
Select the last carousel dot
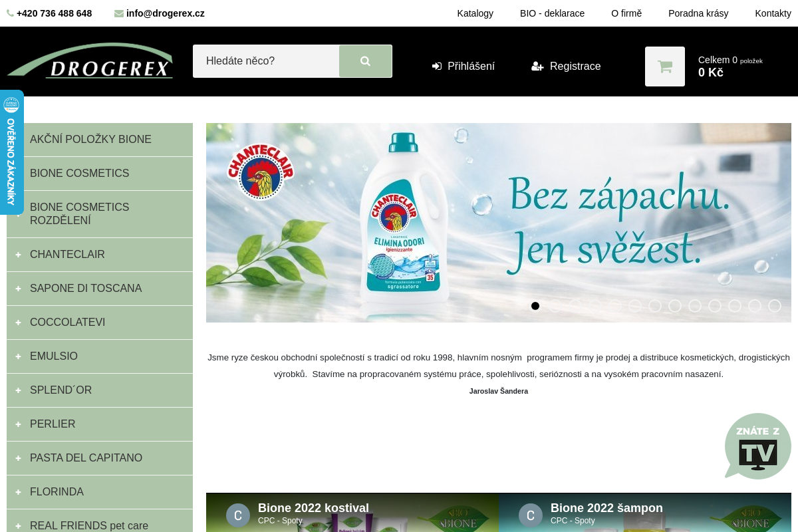775,306
